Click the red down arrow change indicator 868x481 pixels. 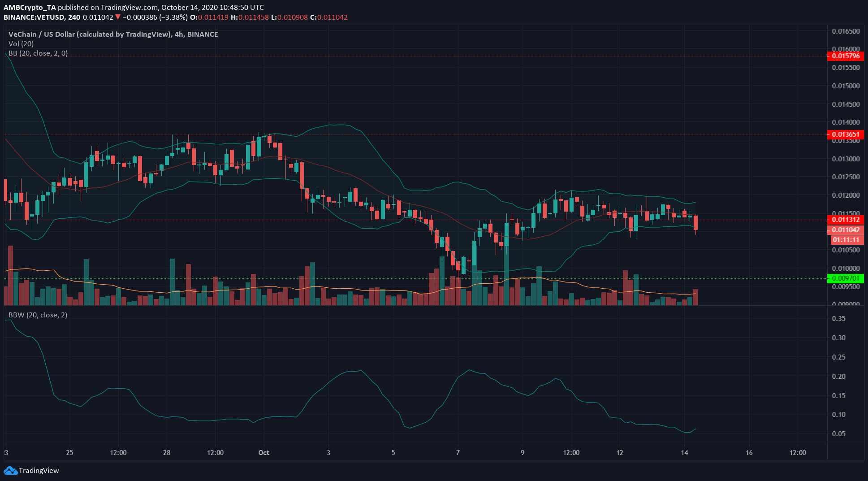point(118,17)
